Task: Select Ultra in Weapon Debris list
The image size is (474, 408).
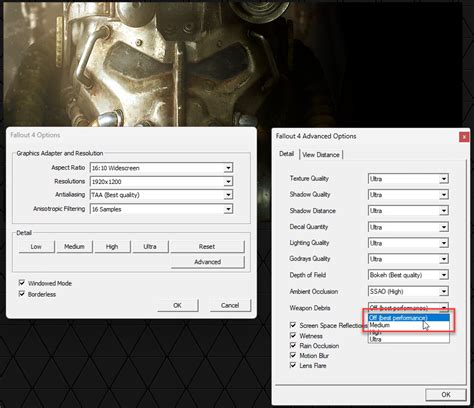Action: coord(409,339)
